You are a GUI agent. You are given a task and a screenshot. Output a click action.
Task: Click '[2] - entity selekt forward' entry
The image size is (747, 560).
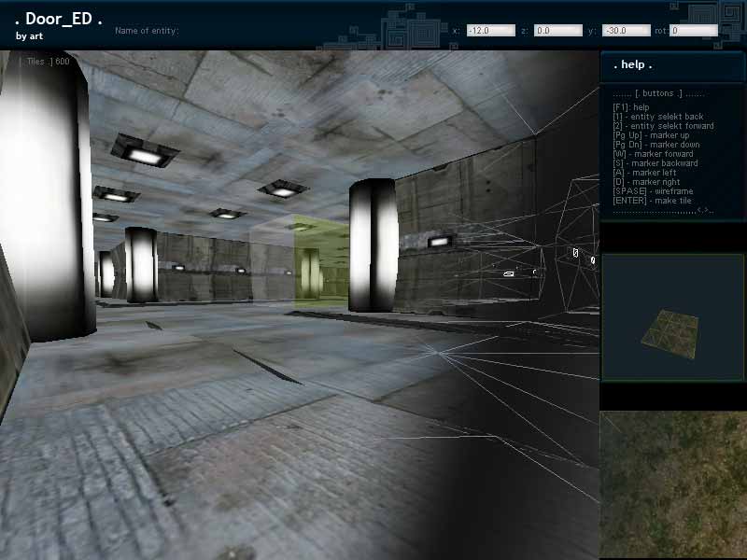pos(663,126)
